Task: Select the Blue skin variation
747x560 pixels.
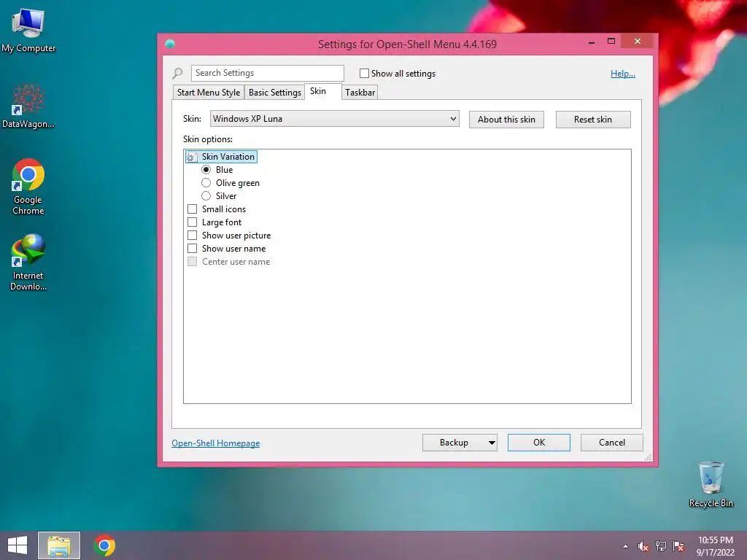Action: click(x=206, y=169)
